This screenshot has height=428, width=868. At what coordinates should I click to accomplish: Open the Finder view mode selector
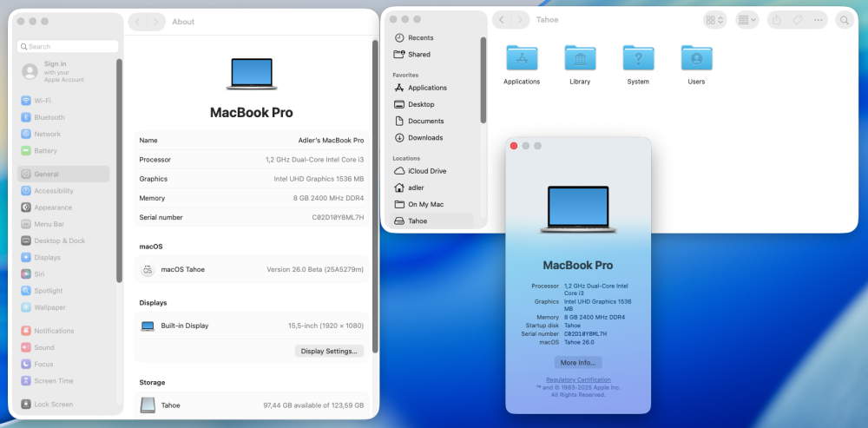(x=714, y=20)
